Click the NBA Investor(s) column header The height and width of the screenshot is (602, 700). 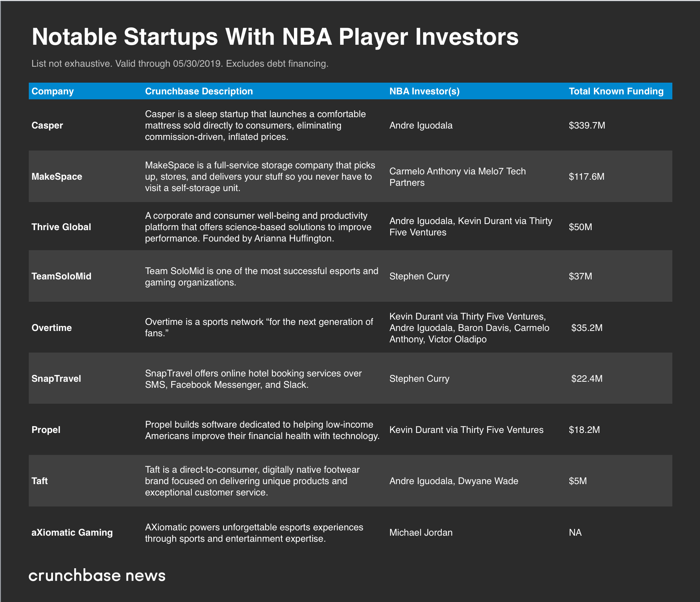click(424, 91)
